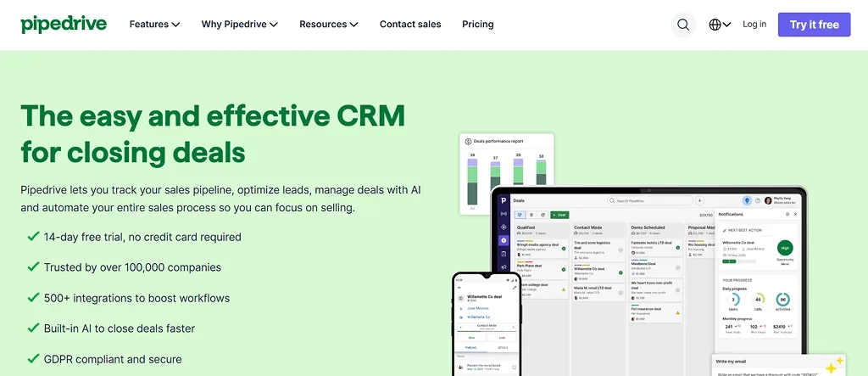This screenshot has width=868, height=376.
Task: Click the back arrow on the phone mockup
Action: [459, 287]
